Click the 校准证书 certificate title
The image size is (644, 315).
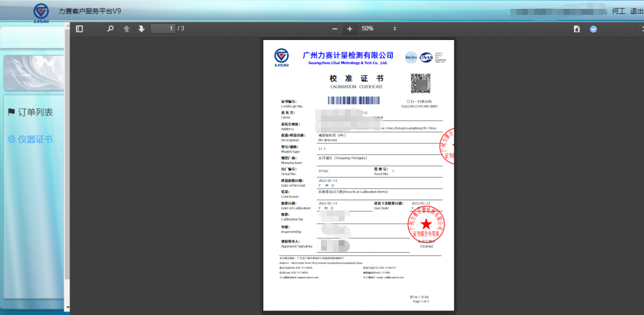click(x=357, y=79)
